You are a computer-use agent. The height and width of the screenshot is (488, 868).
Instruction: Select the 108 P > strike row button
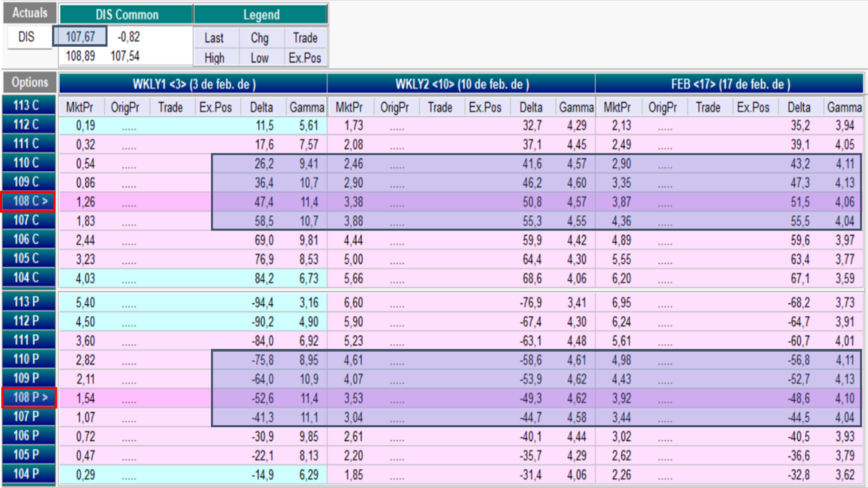pos(29,398)
